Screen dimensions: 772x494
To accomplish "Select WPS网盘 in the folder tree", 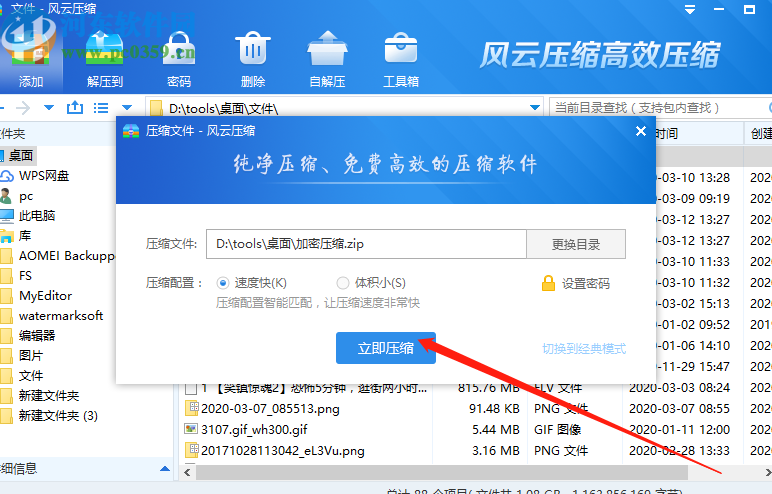I will click(x=44, y=176).
